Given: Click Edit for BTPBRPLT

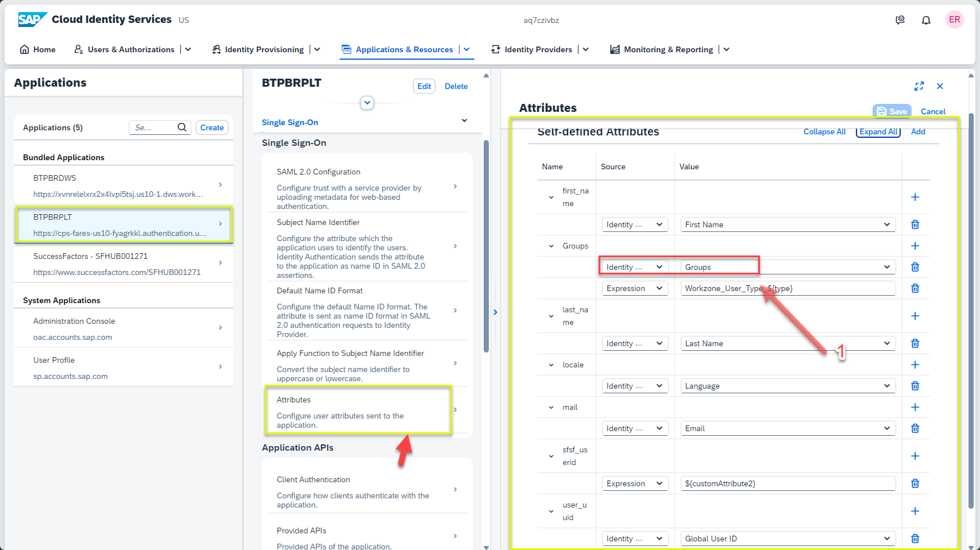Looking at the screenshot, I should coord(424,86).
